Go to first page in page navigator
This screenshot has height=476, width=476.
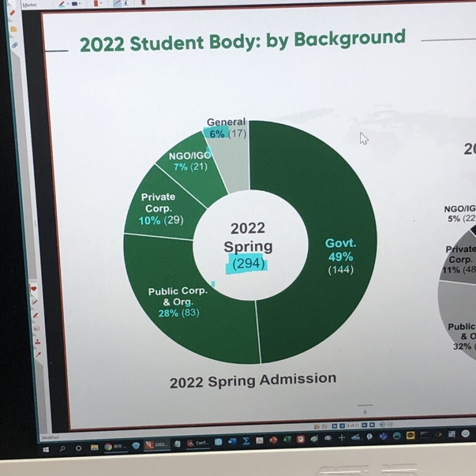[334, 426]
